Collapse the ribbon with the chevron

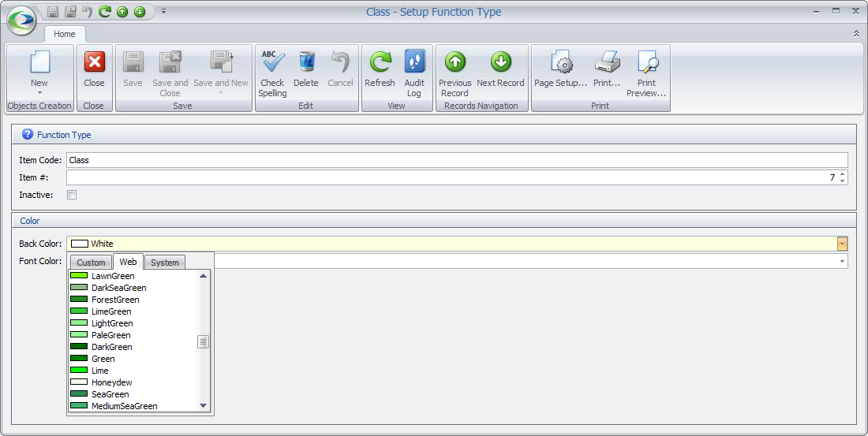click(856, 34)
